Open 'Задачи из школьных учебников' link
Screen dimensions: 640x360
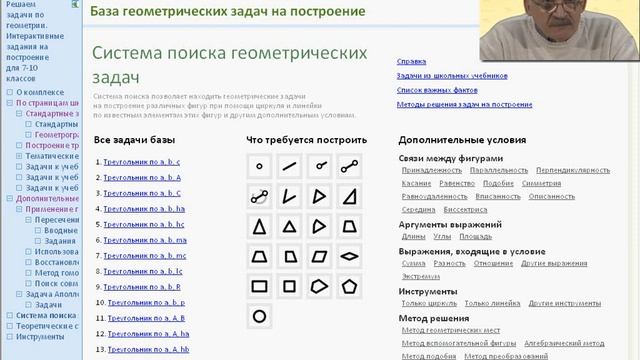452,76
